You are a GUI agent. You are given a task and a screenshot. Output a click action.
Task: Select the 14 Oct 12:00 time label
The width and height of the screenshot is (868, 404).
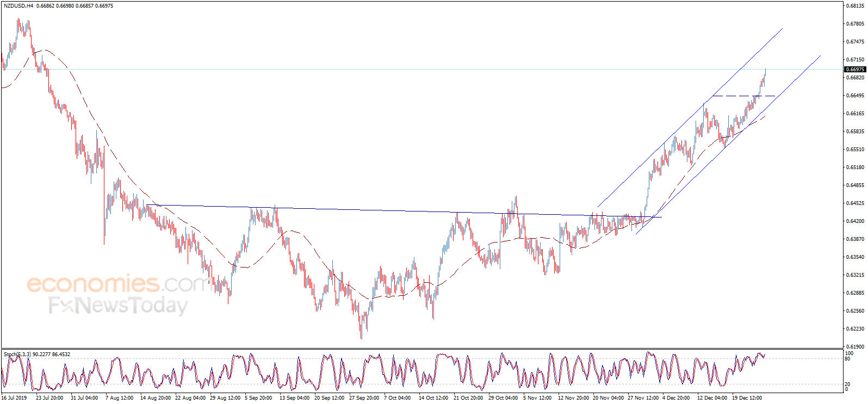[x=433, y=398]
